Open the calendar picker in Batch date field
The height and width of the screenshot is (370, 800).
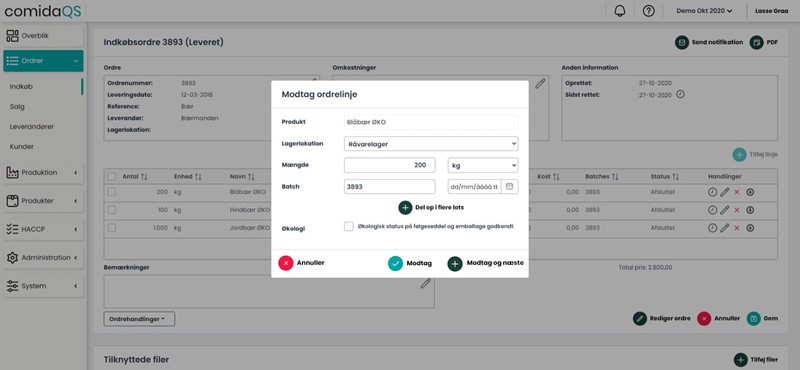click(x=509, y=187)
